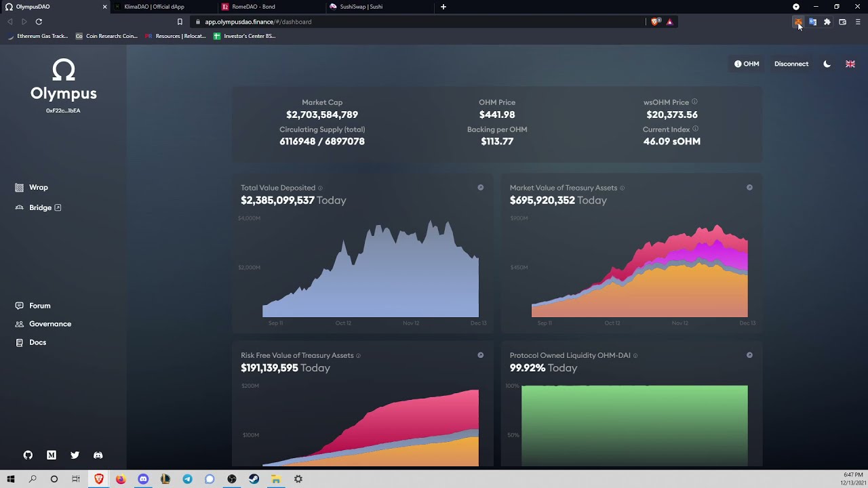Open the Wrap page in sidebar
This screenshot has height=488, width=868.
32,187
